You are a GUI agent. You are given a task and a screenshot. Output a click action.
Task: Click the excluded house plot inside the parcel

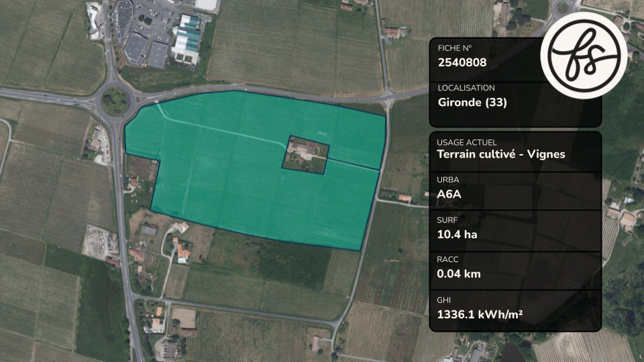(306, 155)
